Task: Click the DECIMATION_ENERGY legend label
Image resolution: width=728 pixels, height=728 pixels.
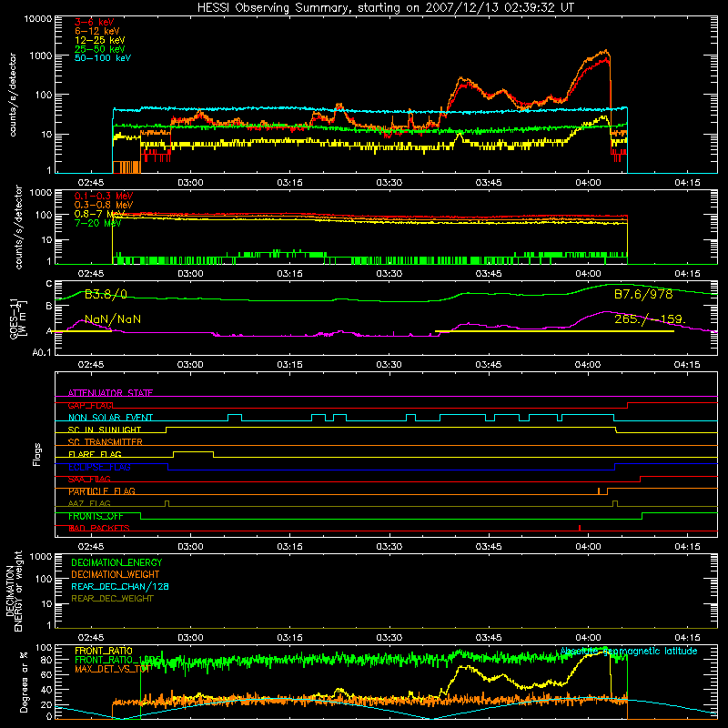Action: [x=116, y=562]
